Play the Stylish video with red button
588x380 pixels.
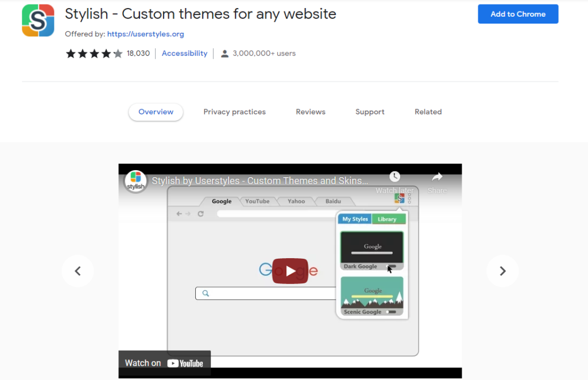(290, 271)
